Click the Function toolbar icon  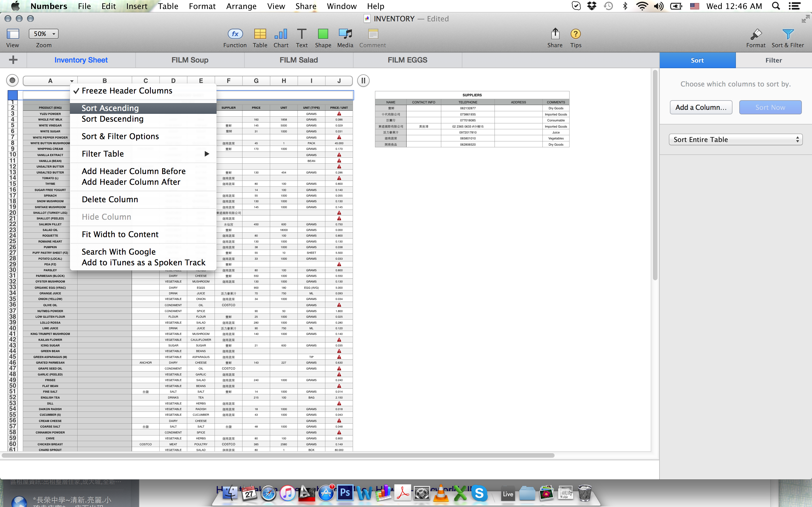235,34
